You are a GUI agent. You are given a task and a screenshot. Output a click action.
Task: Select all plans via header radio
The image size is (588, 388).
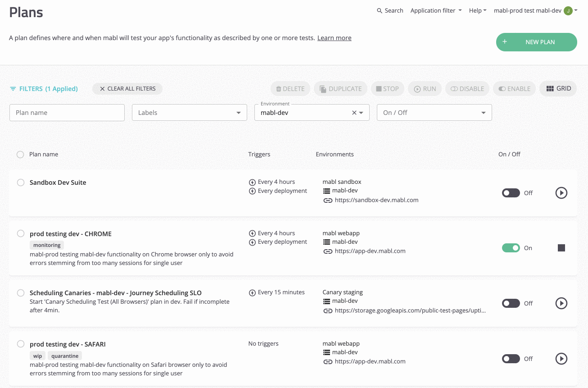point(20,155)
